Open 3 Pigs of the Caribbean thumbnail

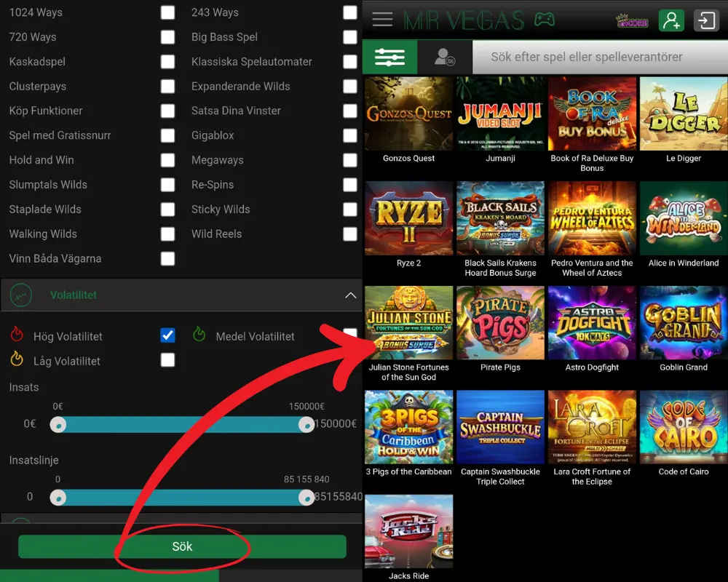pyautogui.click(x=408, y=427)
